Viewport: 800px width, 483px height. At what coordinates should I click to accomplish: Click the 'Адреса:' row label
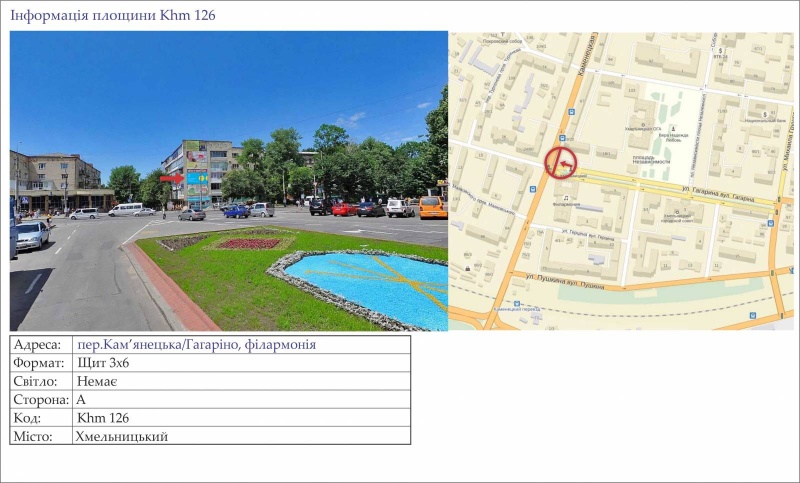38,345
